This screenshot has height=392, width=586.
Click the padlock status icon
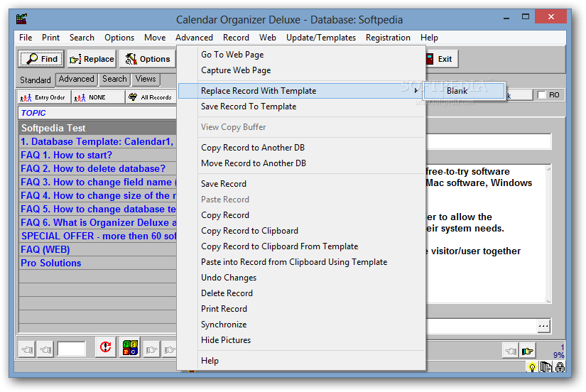pos(560,367)
